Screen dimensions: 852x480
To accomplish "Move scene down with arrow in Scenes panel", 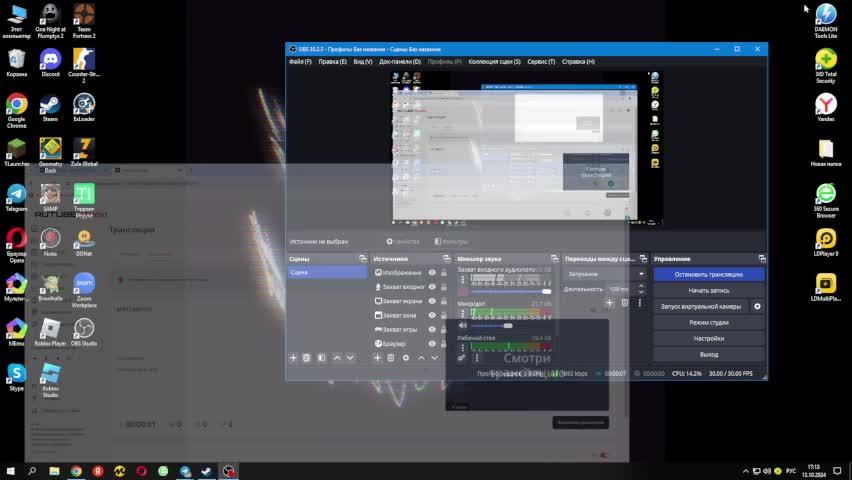I will [350, 358].
